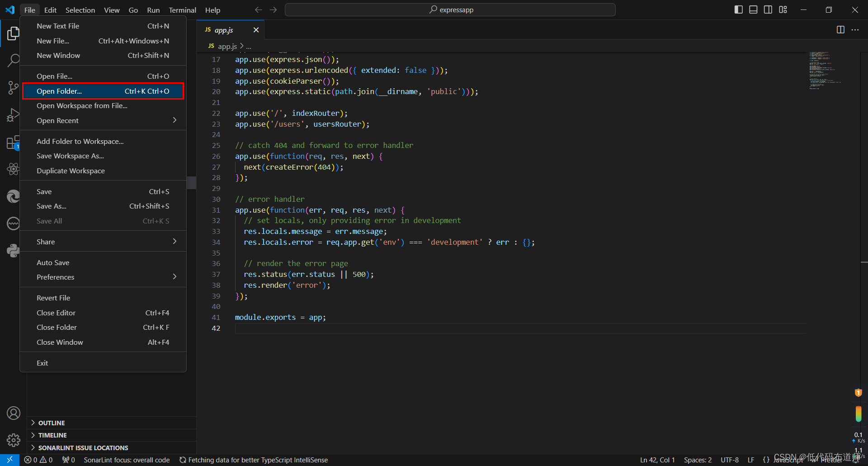Select Open Folder... in the File menu

pyautogui.click(x=103, y=91)
